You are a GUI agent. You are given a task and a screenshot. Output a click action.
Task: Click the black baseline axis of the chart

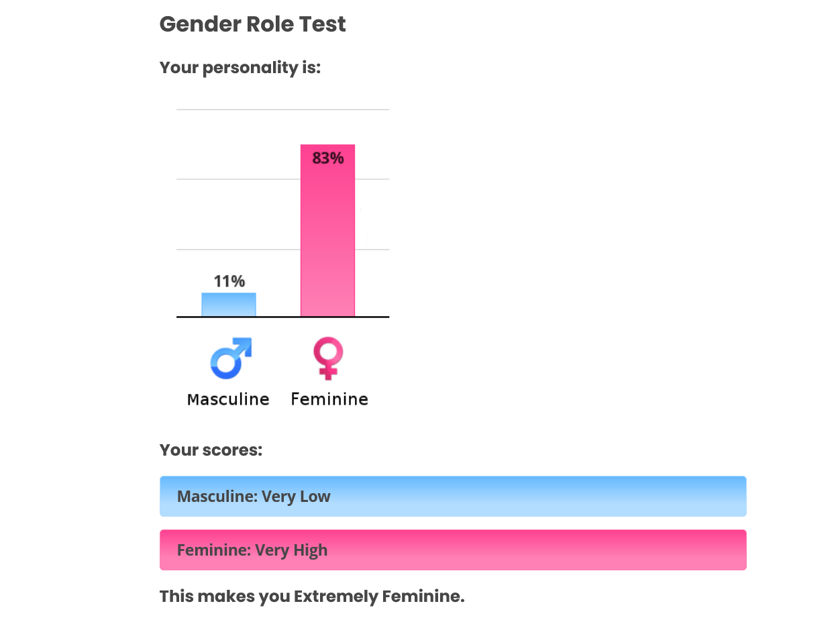282,317
